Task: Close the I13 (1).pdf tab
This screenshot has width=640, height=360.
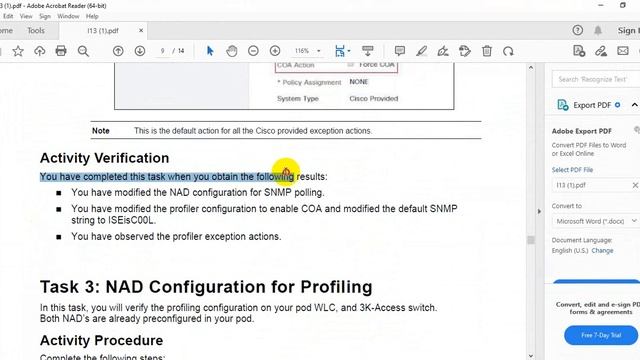Action: (141, 30)
